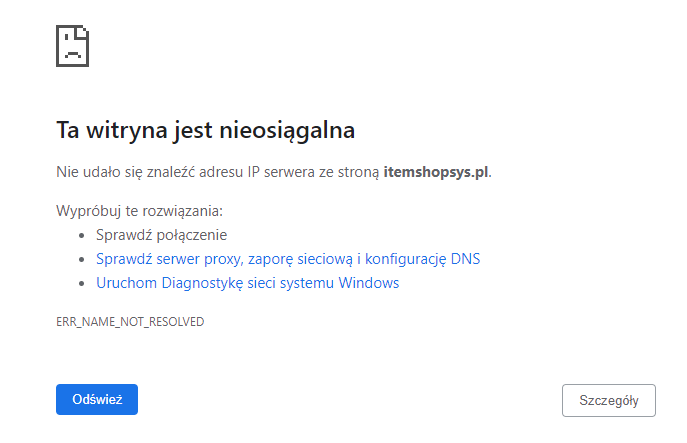Click the frowning mouth of the page icon
Screen dimensions: 687x443
(x=74, y=54)
